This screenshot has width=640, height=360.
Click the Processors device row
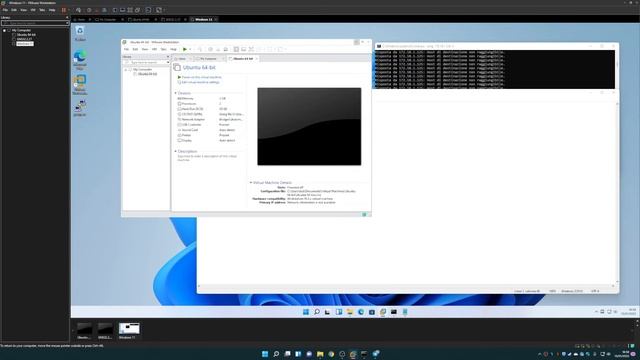pyautogui.click(x=210, y=104)
